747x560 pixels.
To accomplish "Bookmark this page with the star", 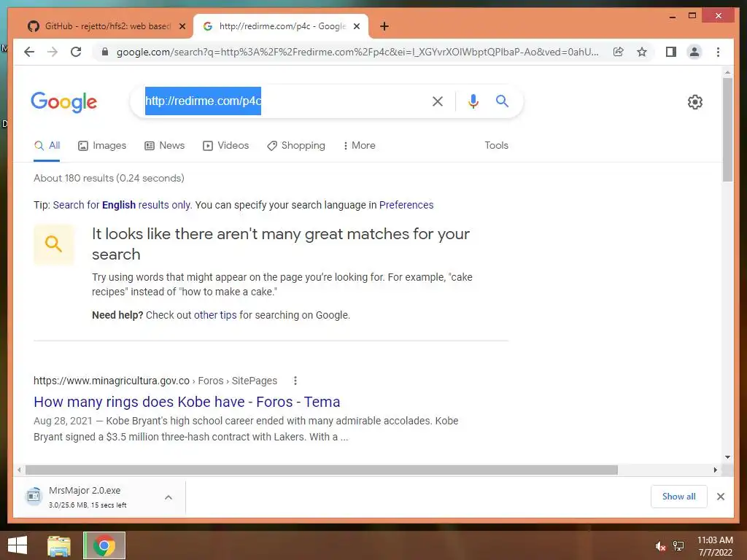I will tap(642, 52).
